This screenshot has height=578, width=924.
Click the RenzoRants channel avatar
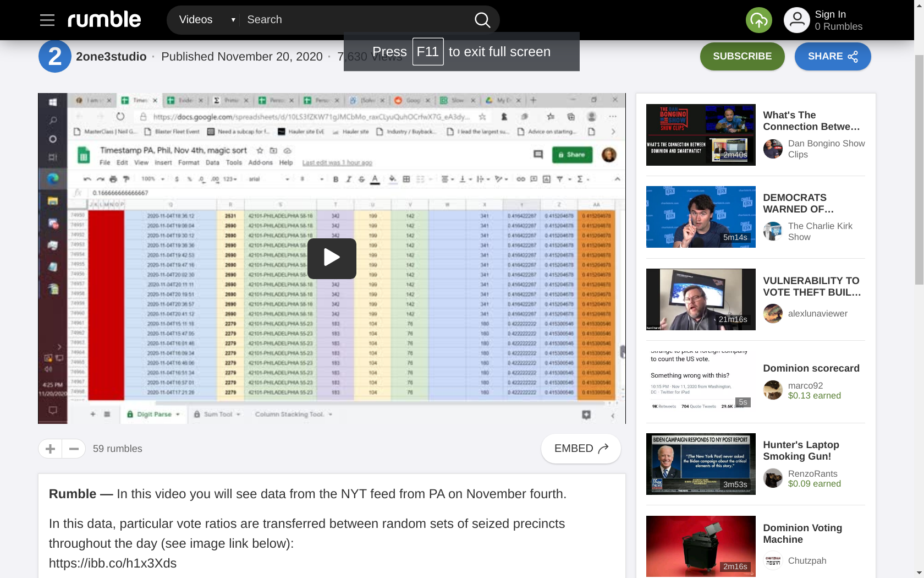tap(773, 478)
